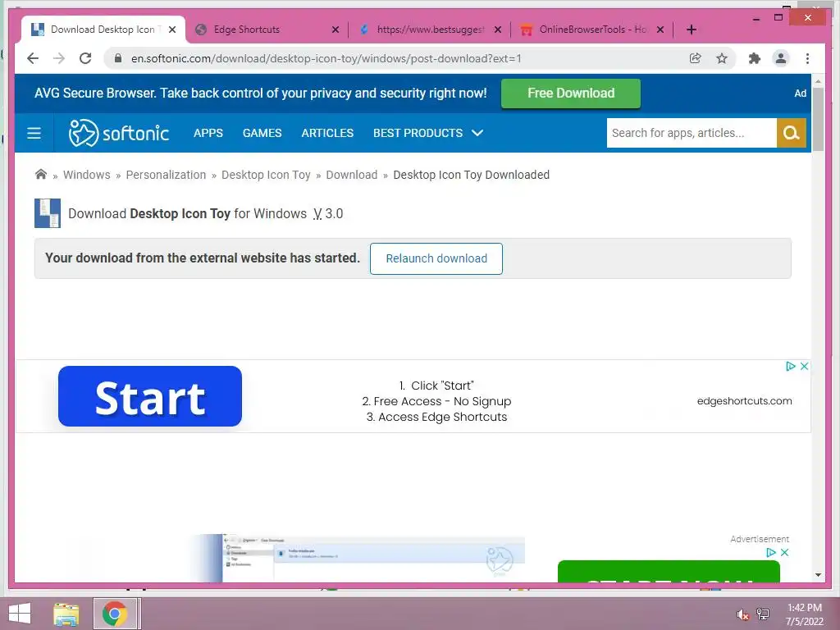The height and width of the screenshot is (630, 840).
Task: Open File Explorer from taskbar
Action: click(x=66, y=614)
